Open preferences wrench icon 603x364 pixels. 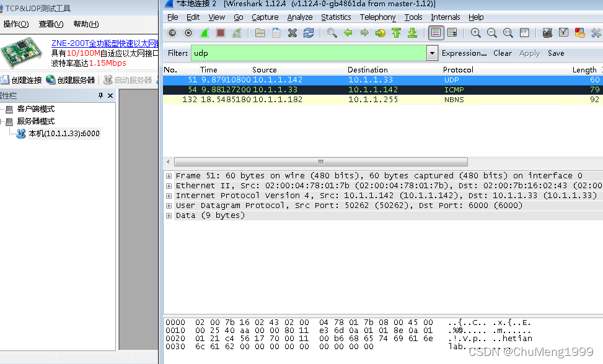(596, 33)
